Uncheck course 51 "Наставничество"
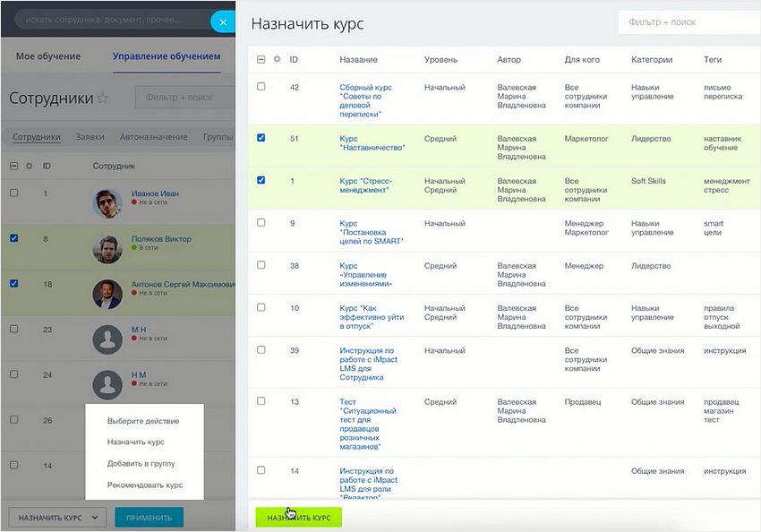 coord(261,139)
